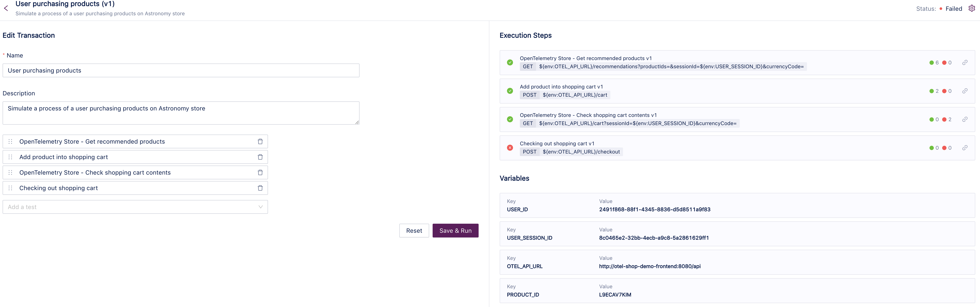Viewport: 980px width, 307px height.
Task: Delete Checking out shopping cart test
Action: (x=260, y=188)
